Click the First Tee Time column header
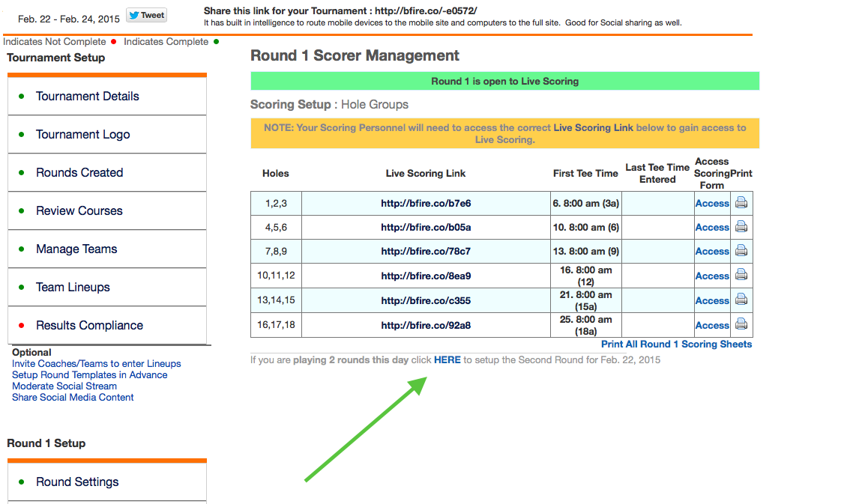This screenshot has height=504, width=856. 585,174
